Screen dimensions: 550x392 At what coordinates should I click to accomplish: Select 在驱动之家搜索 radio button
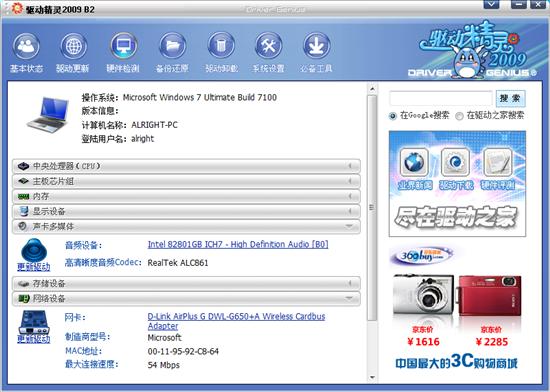(x=459, y=116)
